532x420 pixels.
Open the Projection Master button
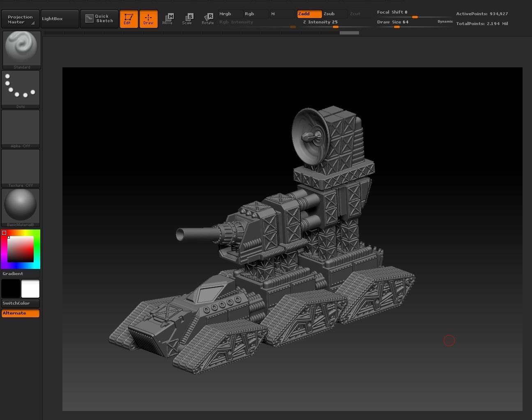point(21,19)
